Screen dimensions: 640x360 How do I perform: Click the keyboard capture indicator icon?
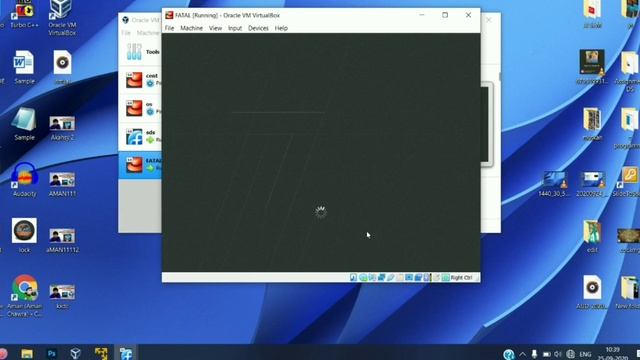click(445, 278)
